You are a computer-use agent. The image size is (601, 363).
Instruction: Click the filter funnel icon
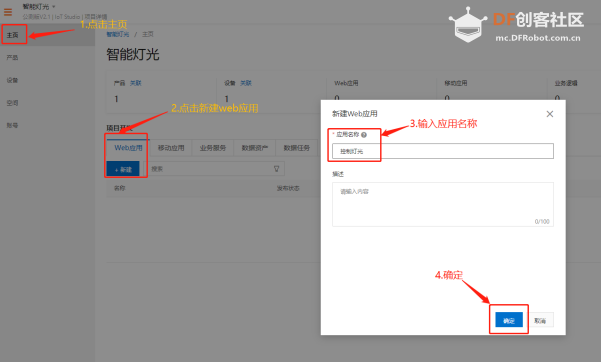click(x=276, y=169)
